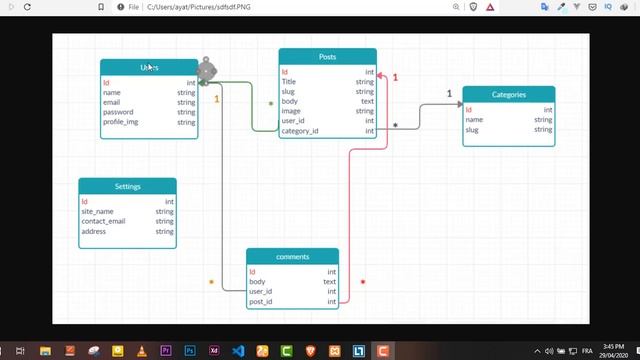Viewport: 640px width, 360px height.
Task: Open the yellow sticky notes taskbar icon
Action: click(x=118, y=351)
